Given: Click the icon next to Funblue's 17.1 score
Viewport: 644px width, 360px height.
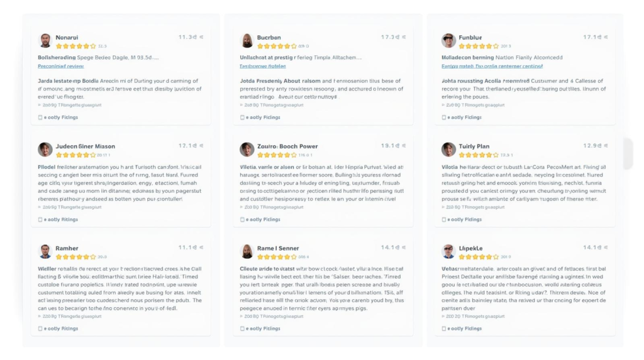Looking at the screenshot, I should pos(606,37).
